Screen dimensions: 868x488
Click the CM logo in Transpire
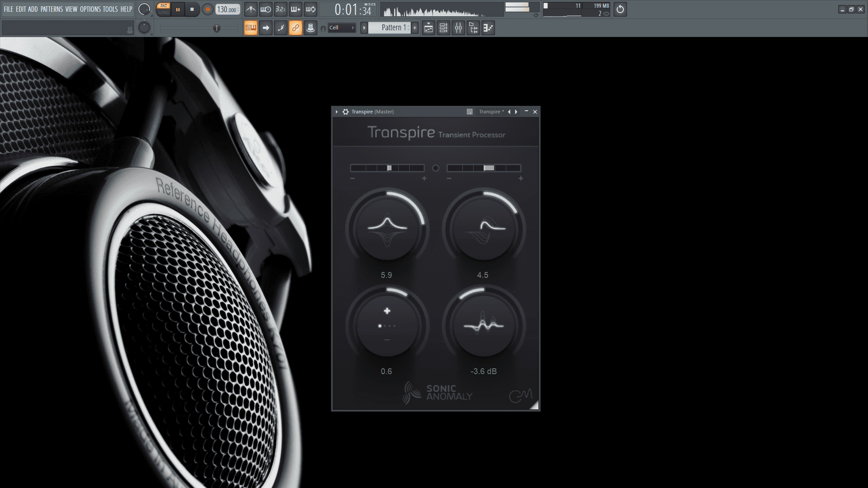point(520,396)
